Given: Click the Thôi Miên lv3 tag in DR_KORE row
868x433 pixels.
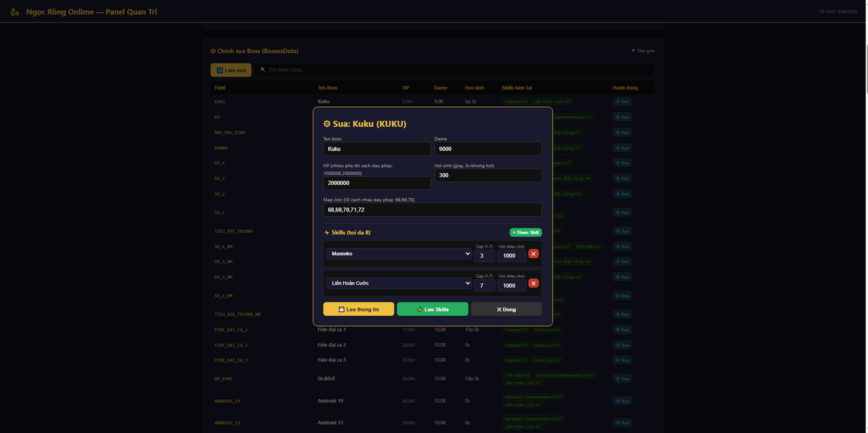Looking at the screenshot, I should (517, 375).
